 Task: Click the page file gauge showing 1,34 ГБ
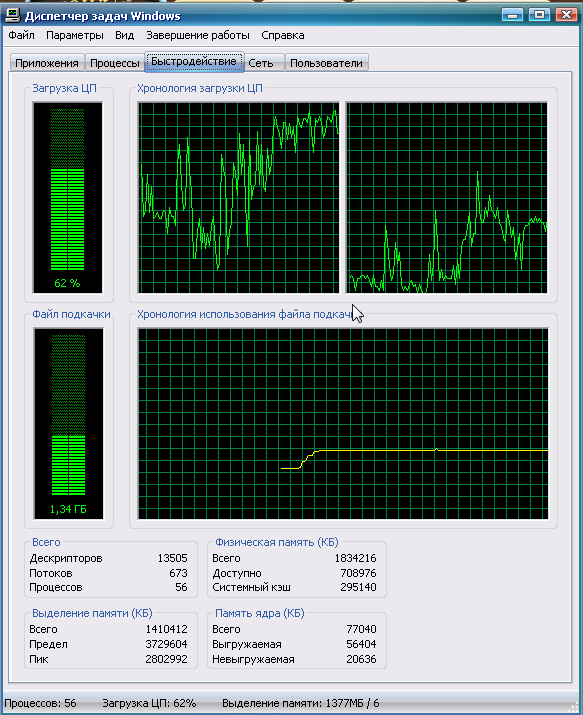[68, 424]
